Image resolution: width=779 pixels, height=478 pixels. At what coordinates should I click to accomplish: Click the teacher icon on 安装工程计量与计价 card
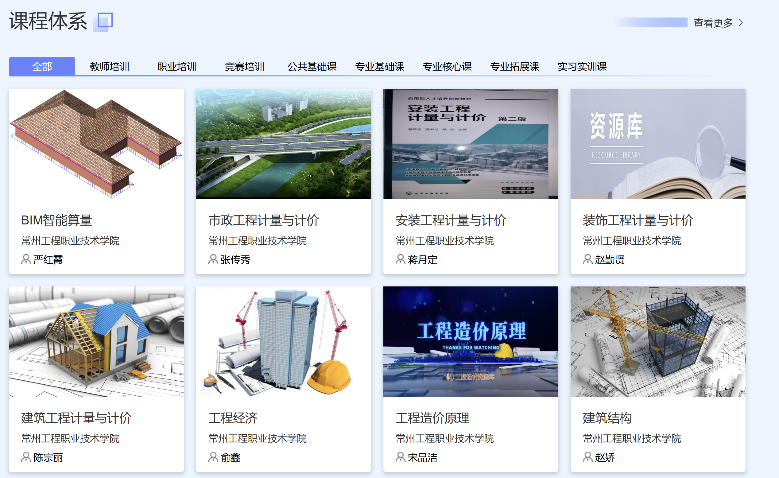401,259
